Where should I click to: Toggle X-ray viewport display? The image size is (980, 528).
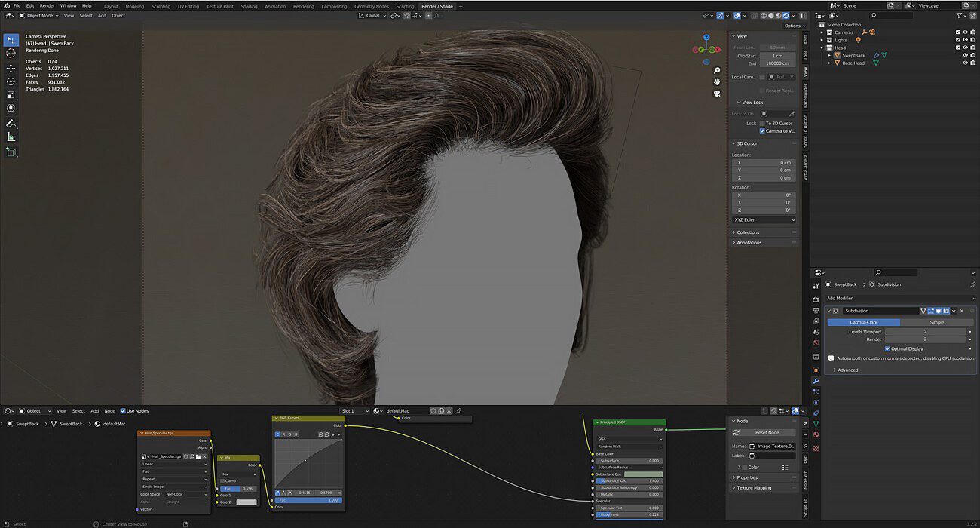755,15
